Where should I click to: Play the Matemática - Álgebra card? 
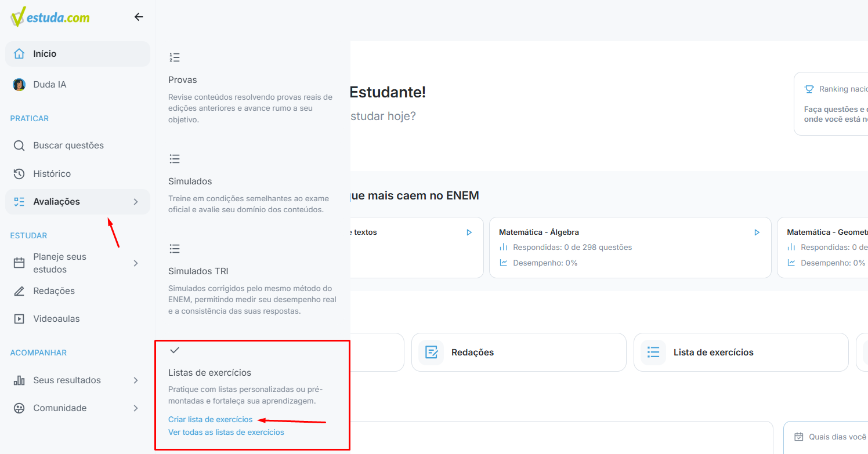point(757,233)
